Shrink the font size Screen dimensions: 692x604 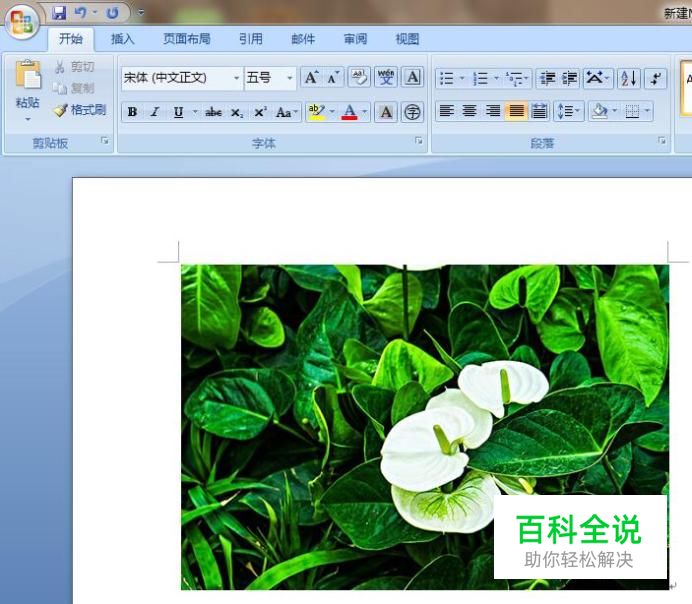pos(333,78)
